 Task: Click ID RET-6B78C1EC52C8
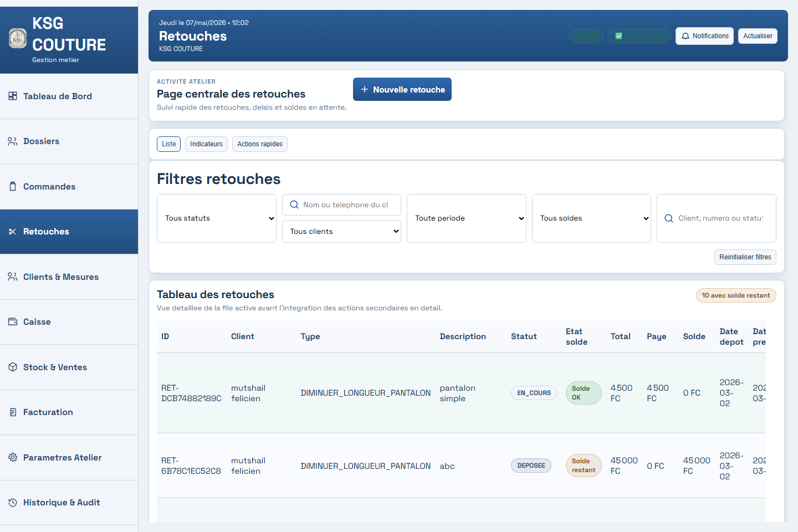191,465
